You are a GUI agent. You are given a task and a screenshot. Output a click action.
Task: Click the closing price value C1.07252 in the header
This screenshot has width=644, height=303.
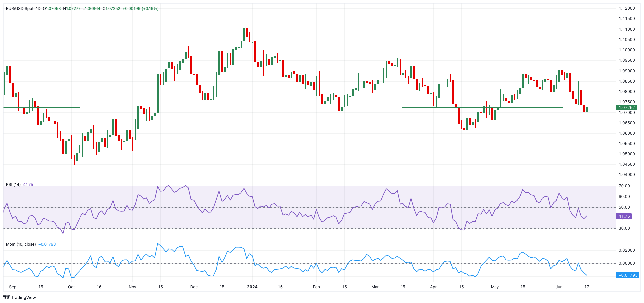tap(111, 8)
